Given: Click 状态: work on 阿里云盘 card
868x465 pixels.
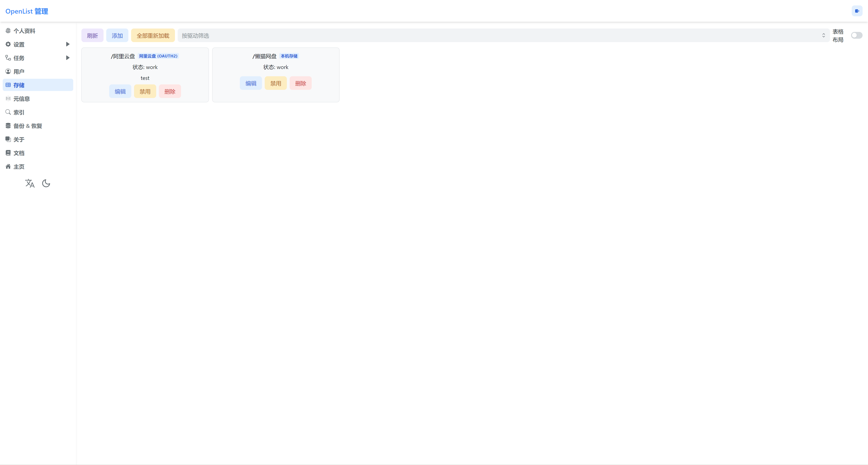Looking at the screenshot, I should click(145, 67).
